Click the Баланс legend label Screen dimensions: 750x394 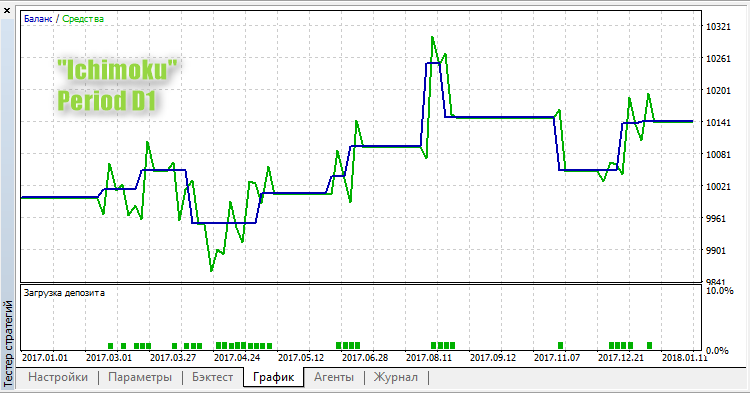(x=38, y=19)
